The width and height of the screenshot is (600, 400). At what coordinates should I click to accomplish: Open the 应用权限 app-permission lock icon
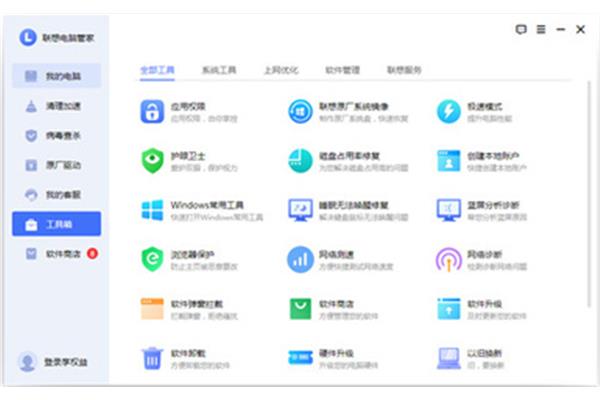coord(152,111)
